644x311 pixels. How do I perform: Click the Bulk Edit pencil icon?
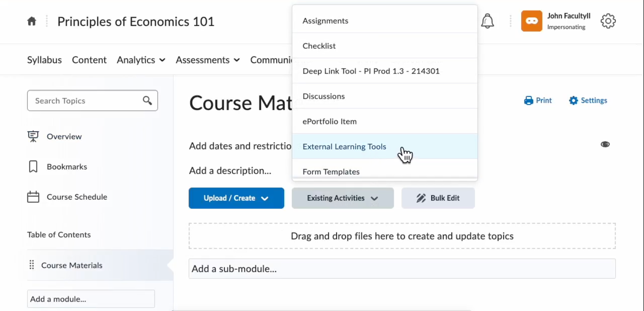pyautogui.click(x=421, y=198)
